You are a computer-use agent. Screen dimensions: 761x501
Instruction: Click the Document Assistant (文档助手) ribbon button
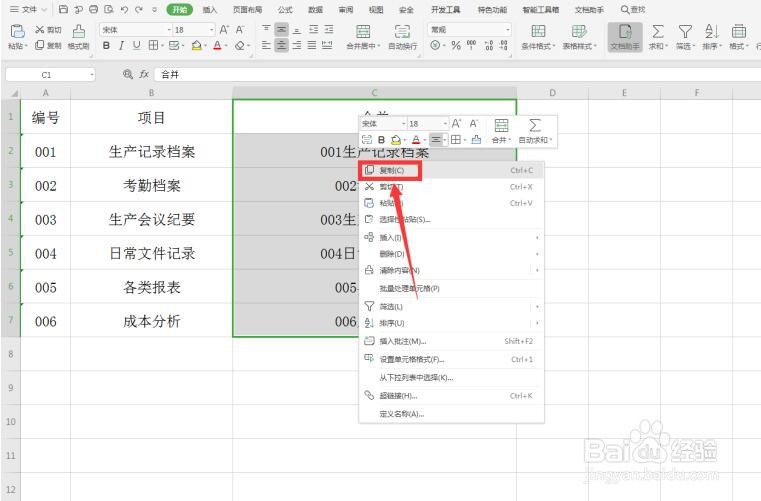click(625, 37)
